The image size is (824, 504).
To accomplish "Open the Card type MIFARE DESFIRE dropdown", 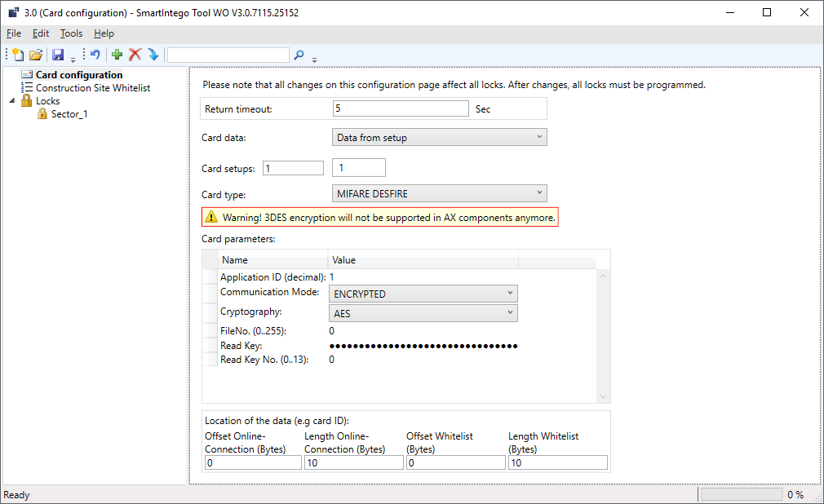I will [x=439, y=193].
